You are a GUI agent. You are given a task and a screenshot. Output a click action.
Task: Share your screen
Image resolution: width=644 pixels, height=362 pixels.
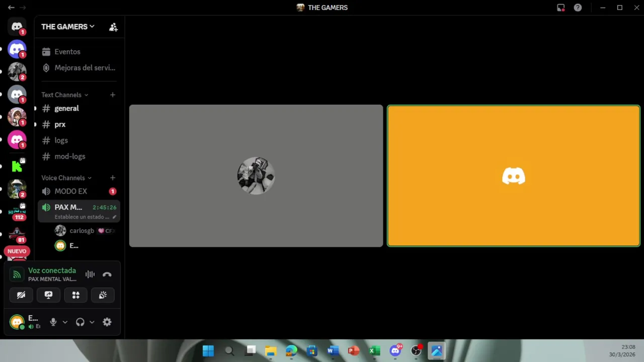(48, 295)
